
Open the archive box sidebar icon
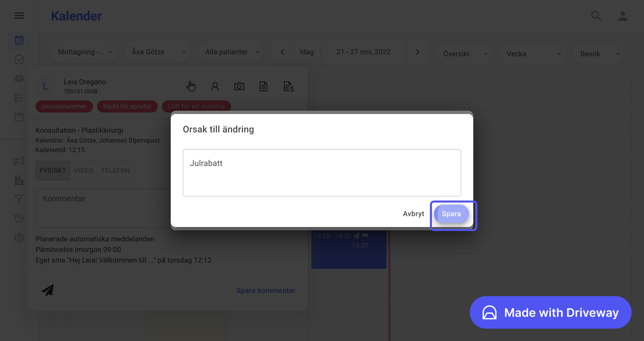pos(19,117)
